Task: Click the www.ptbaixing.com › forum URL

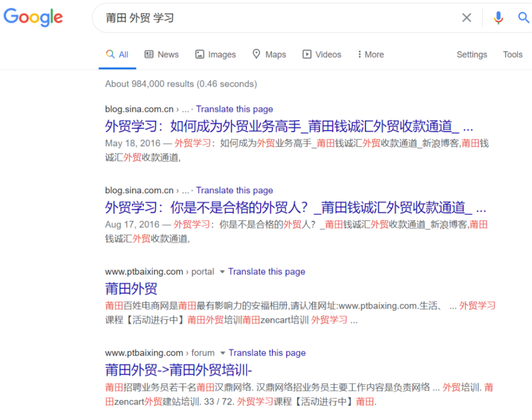Action: click(x=160, y=353)
